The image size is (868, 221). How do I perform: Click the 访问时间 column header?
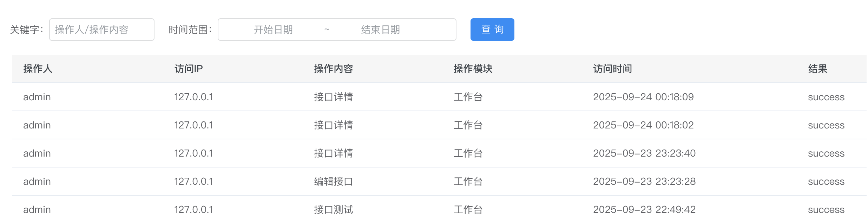coord(612,69)
